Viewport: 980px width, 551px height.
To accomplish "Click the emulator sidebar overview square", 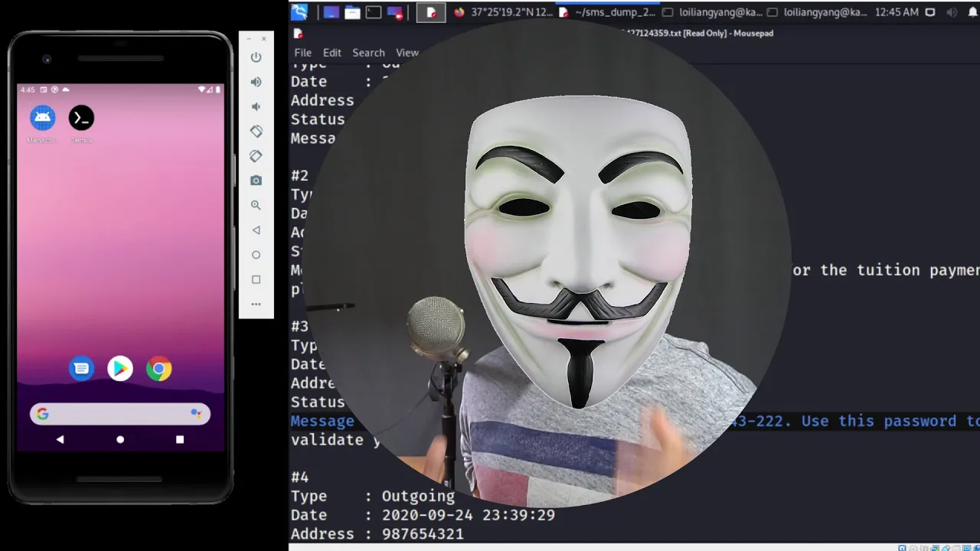I will pos(256,279).
